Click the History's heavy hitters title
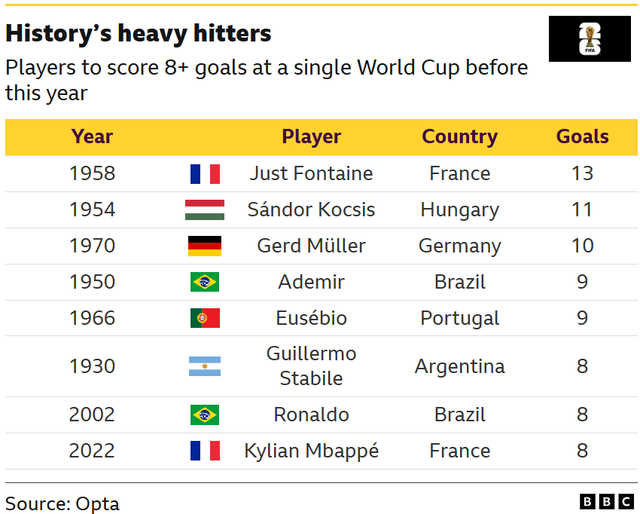Screen dimensions: 640x514 click(138, 34)
